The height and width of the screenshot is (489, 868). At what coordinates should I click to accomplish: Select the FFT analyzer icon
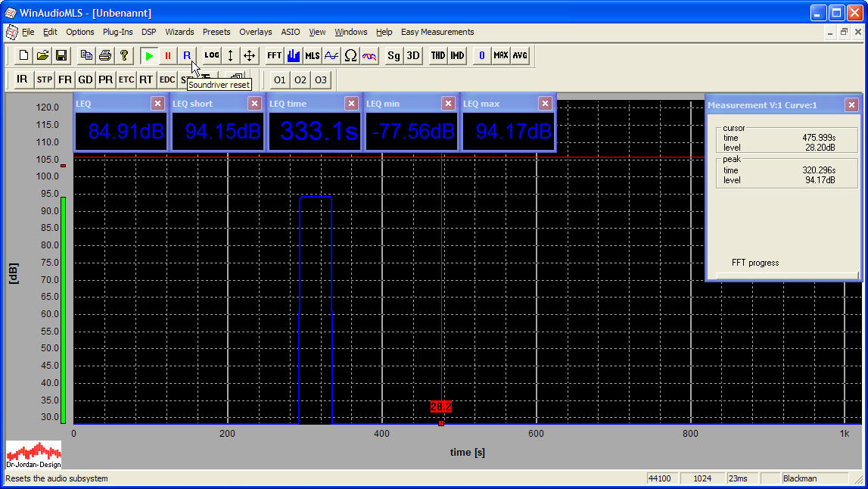coord(274,55)
